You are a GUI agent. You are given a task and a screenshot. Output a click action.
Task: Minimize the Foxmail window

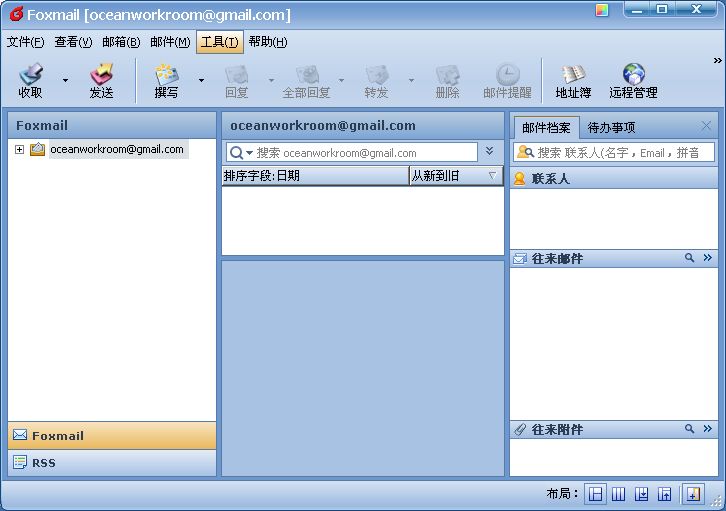coord(637,9)
